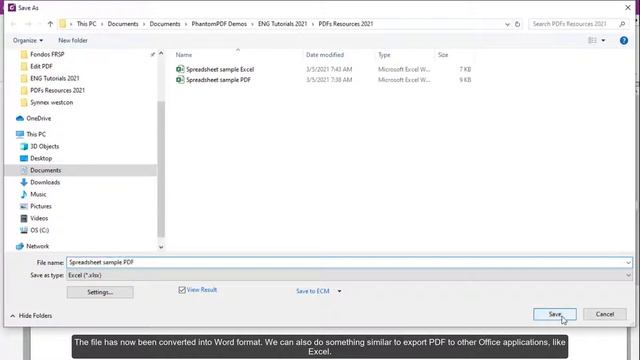Go back using the back arrow
Viewport: 640px width, 360px height.
[x=13, y=24]
